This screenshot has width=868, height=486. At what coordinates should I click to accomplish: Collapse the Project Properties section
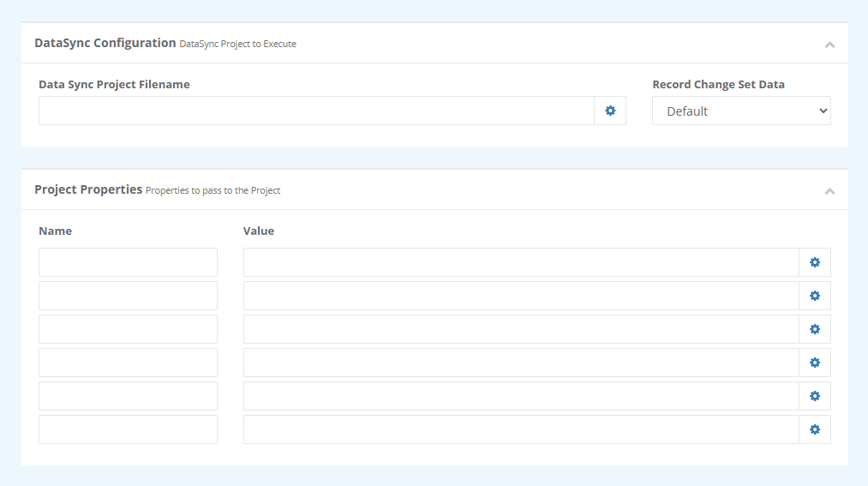click(x=829, y=191)
